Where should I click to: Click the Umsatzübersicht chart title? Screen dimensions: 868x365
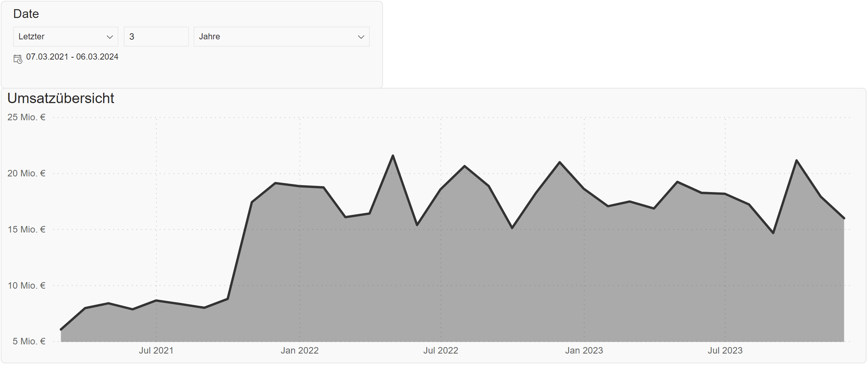pos(61,99)
